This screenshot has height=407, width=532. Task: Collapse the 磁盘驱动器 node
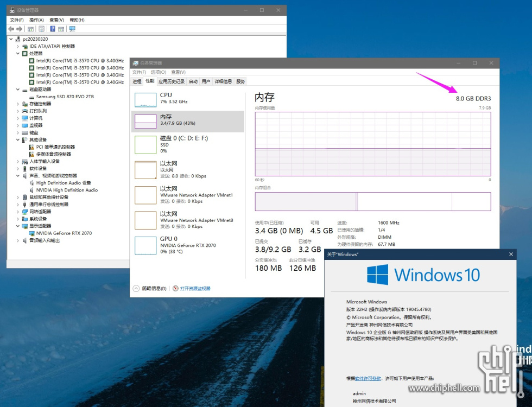17,90
